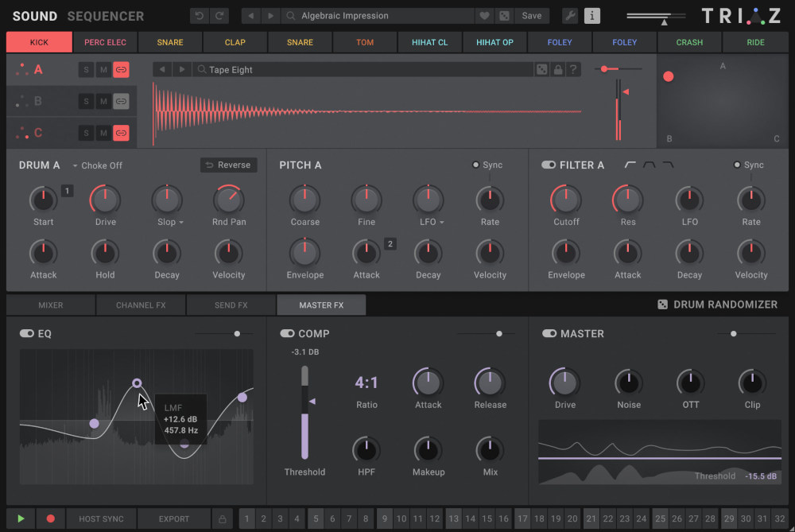
Task: Click the Reverse button for Drum A
Action: pos(228,165)
